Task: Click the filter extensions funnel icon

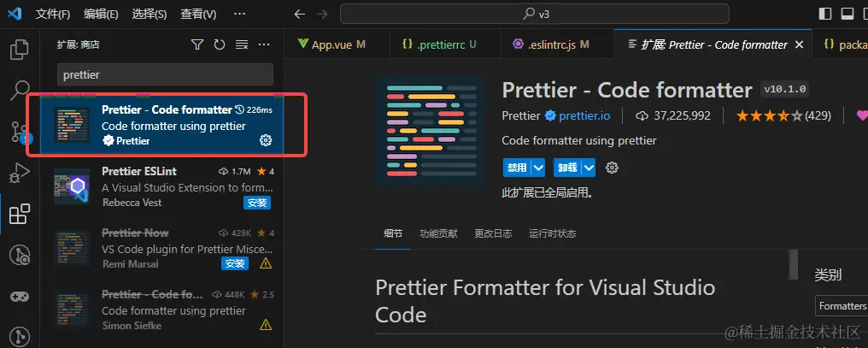Action: (197, 44)
